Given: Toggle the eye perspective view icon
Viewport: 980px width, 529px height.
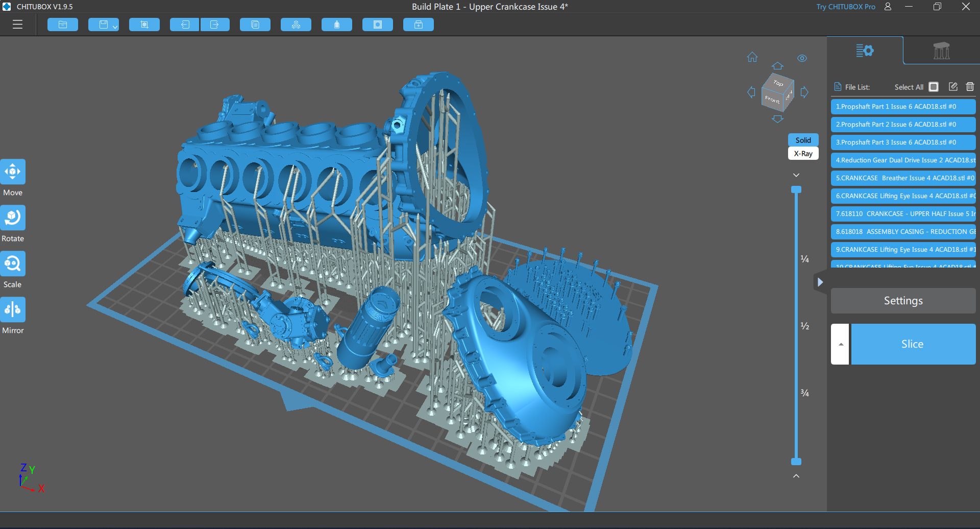Looking at the screenshot, I should pos(802,58).
